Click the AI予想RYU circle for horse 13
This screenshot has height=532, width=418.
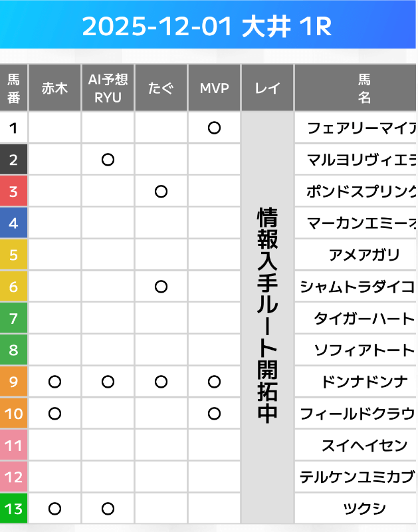tap(108, 509)
